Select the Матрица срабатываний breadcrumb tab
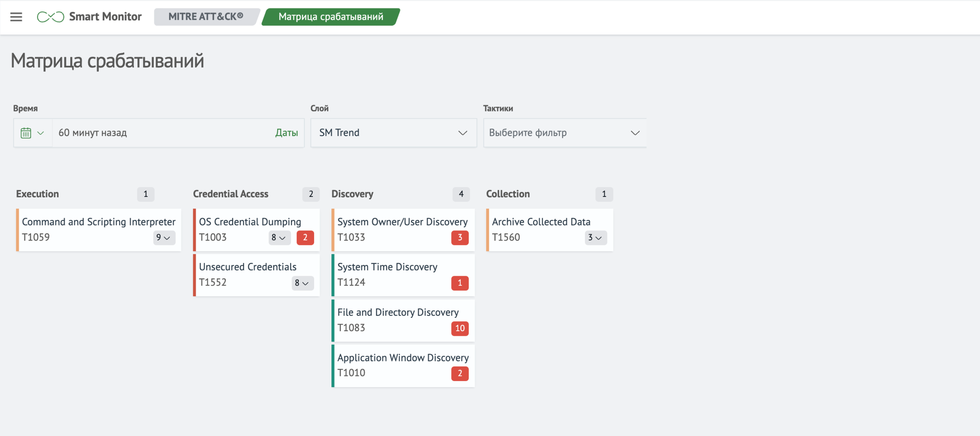The image size is (980, 436). coord(331,17)
